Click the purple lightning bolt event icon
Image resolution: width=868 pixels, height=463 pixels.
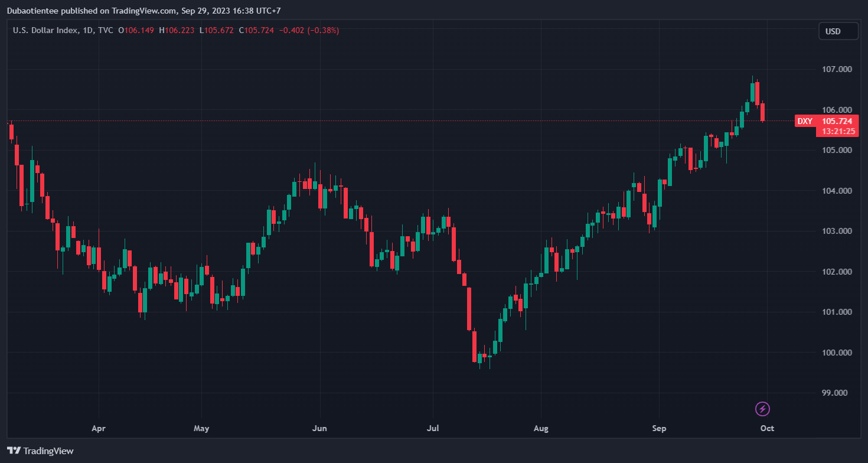click(x=763, y=409)
